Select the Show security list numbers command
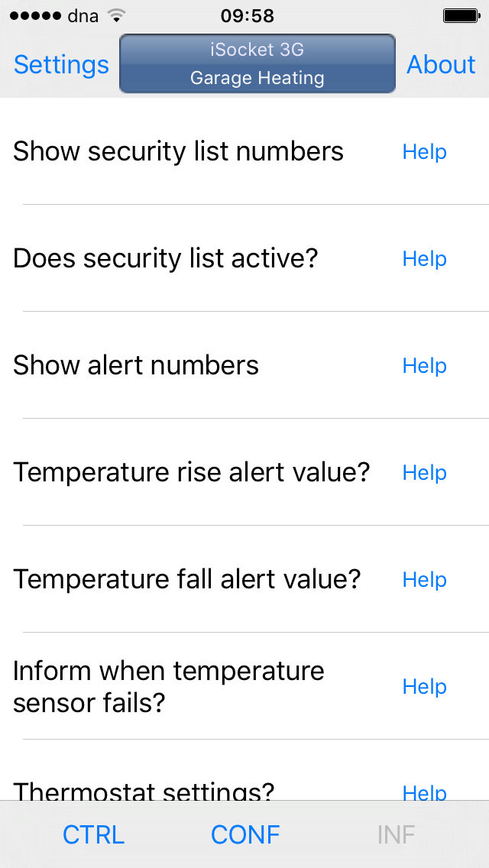489x868 pixels. point(177,151)
